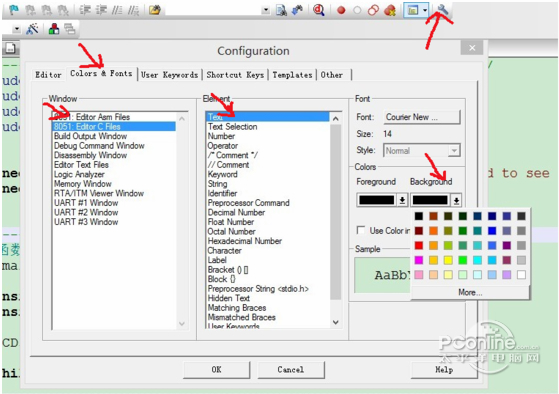Screen dimensions: 559x394
Task: Pick the magenta palette swatch
Action: click(419, 260)
